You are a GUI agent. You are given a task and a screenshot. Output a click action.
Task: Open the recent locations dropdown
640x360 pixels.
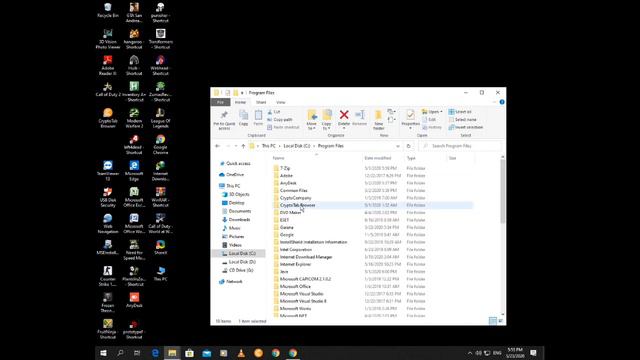236,146
